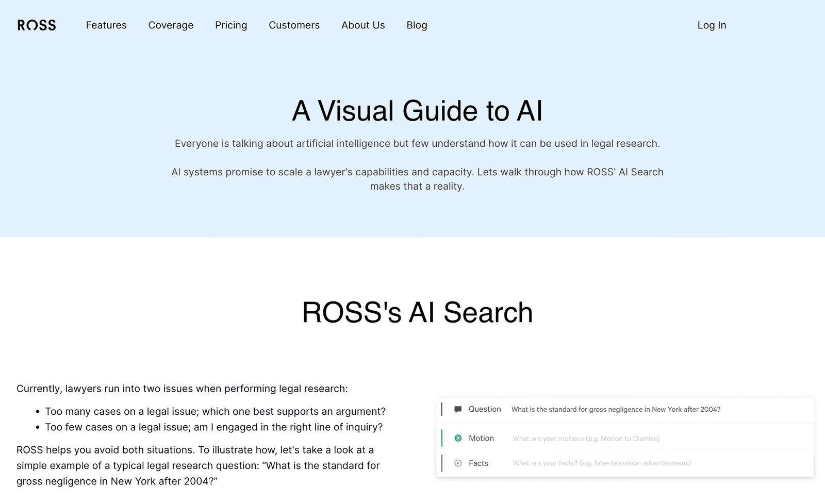Image resolution: width=825 pixels, height=504 pixels.
Task: Click the Facts label in search panel
Action: tap(478, 463)
